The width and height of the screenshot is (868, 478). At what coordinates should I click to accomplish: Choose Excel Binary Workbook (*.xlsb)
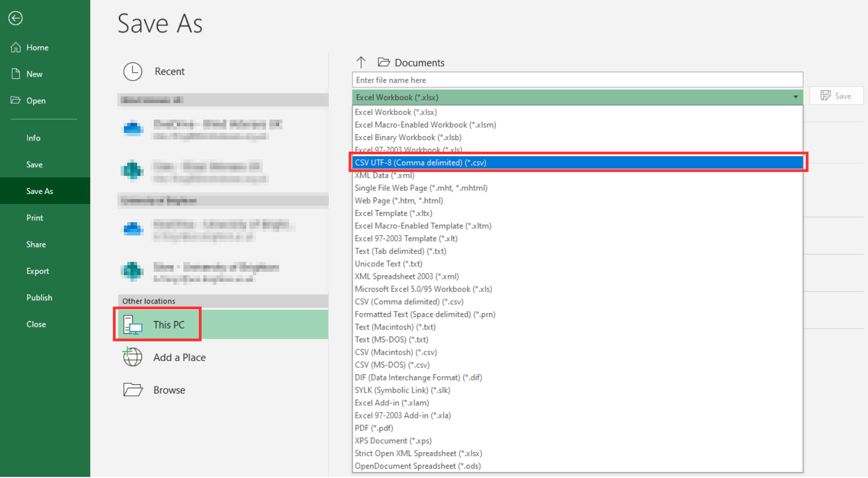click(577, 137)
